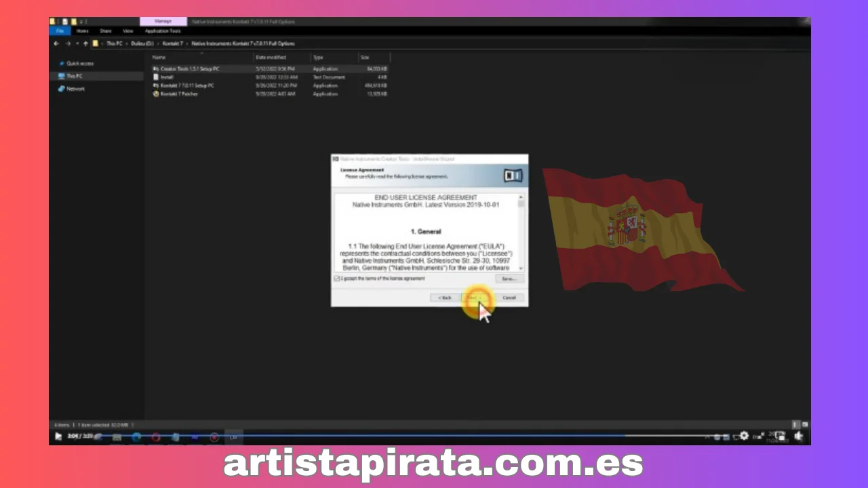Select the Manage contextual tab
The width and height of the screenshot is (868, 488).
point(163,22)
